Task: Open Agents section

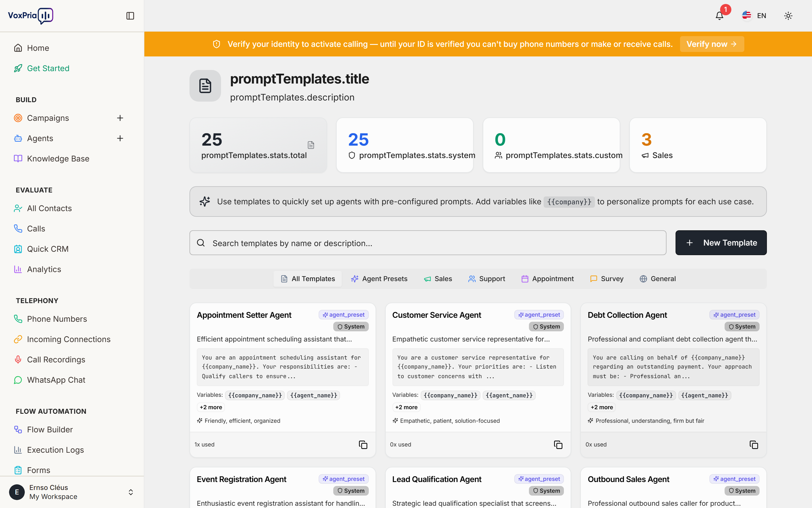Action: tap(40, 138)
